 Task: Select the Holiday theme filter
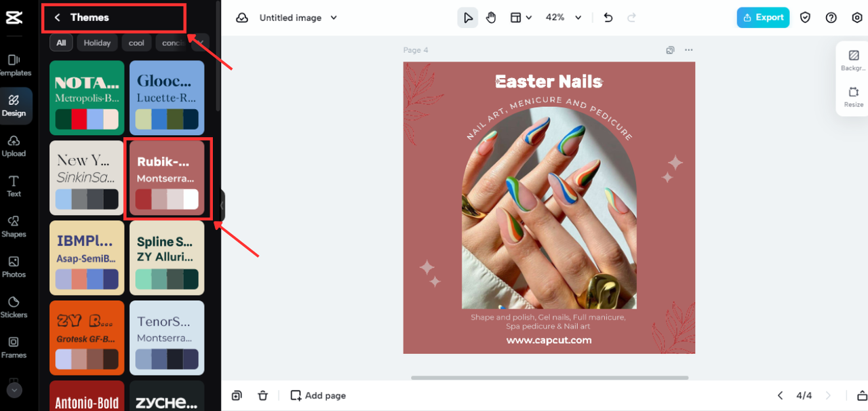point(97,43)
